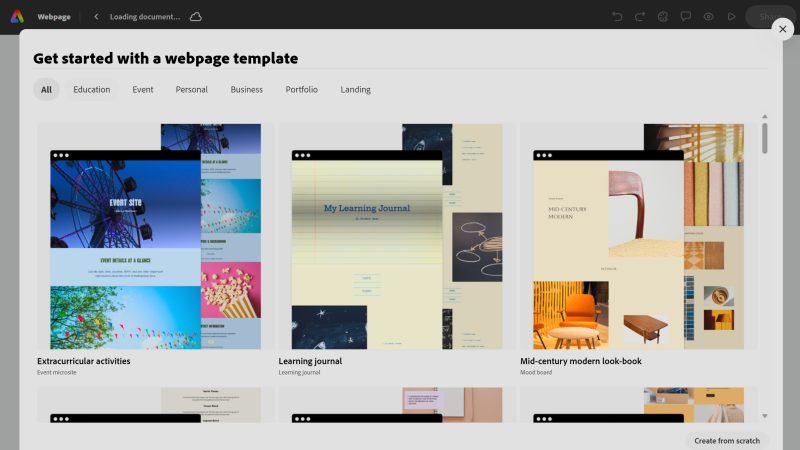Select the second-row middle template with pink note
800x450 pixels.
click(397, 405)
